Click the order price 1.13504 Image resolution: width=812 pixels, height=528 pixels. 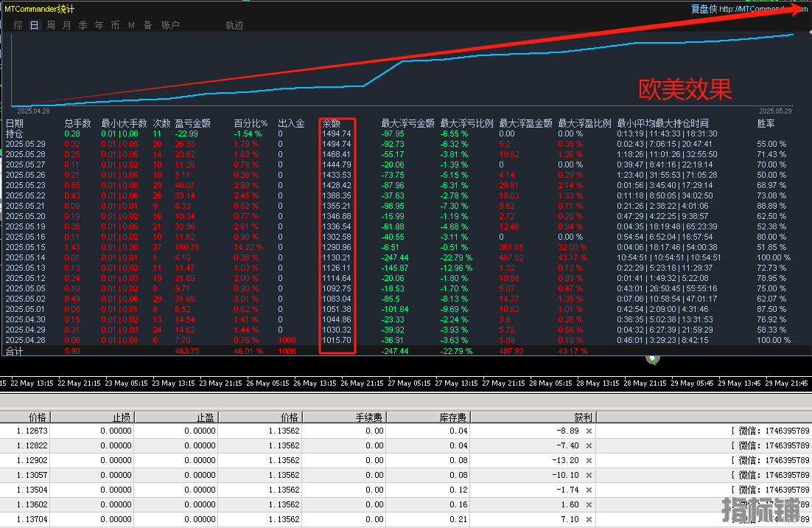[x=32, y=490]
